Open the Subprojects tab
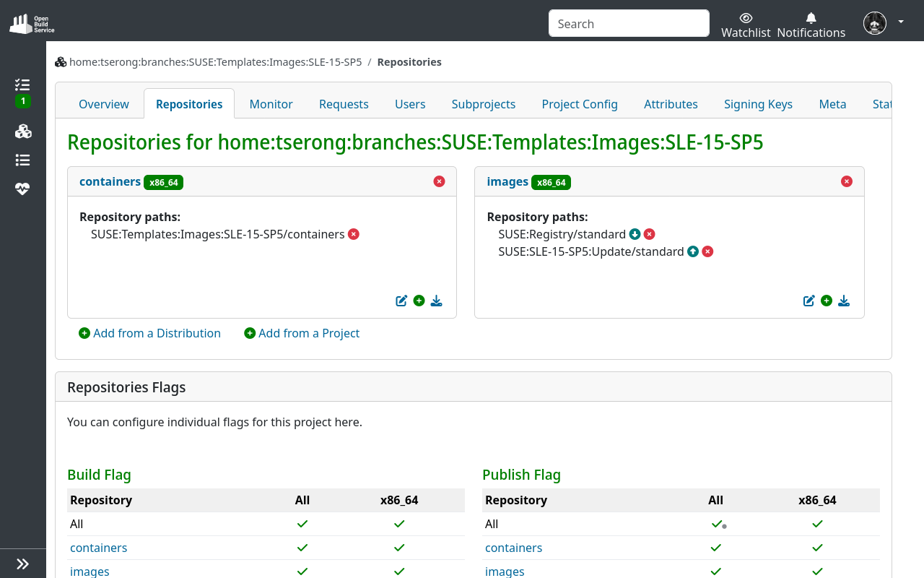The width and height of the screenshot is (924, 578). point(483,104)
